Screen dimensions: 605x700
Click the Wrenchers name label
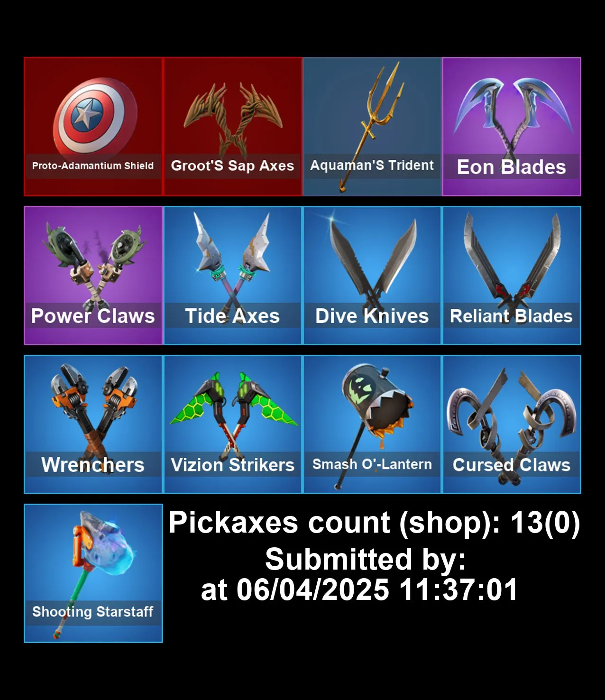point(93,465)
